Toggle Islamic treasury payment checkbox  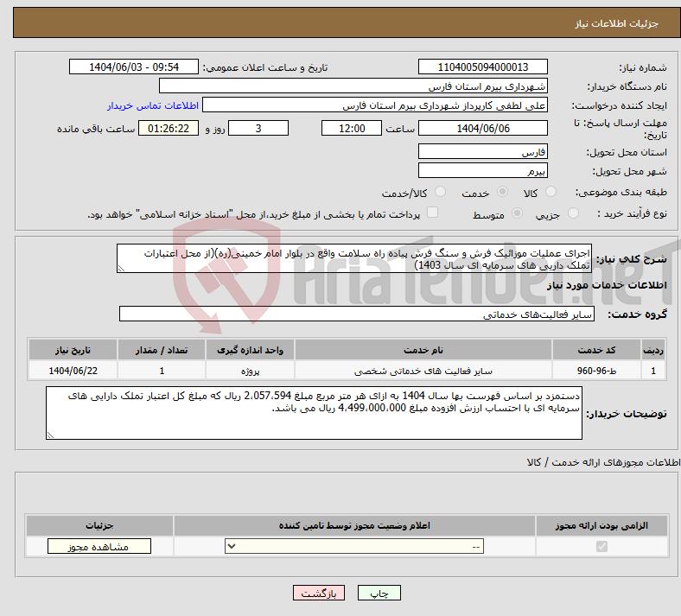[433, 213]
